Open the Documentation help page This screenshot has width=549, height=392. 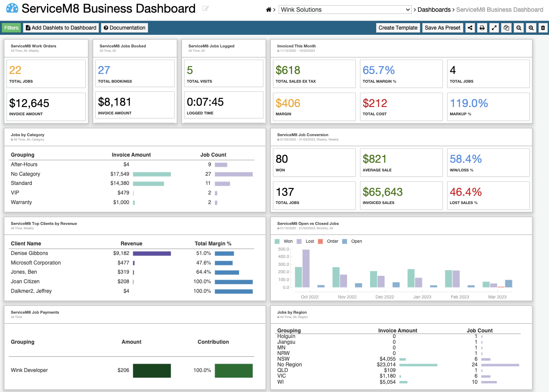coord(124,27)
